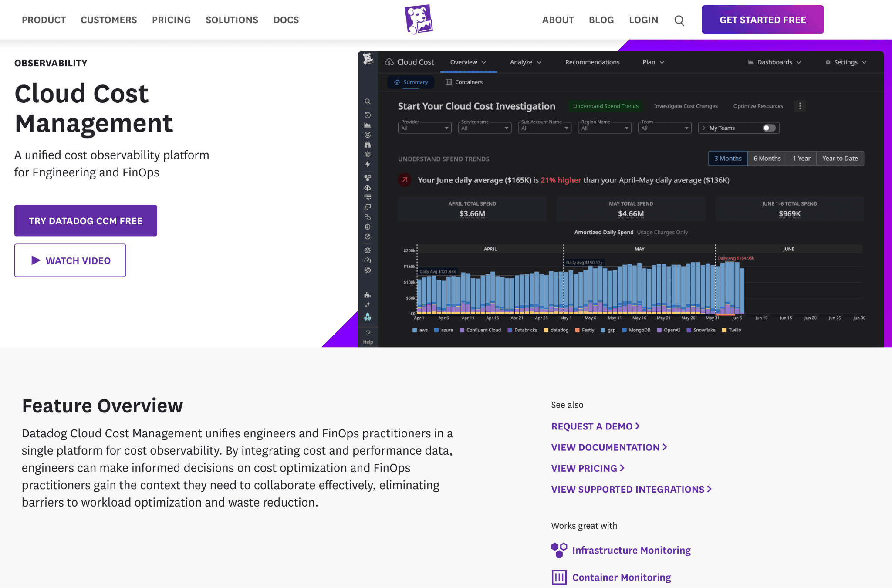Click the WATCH VIDEO button
892x588 pixels.
[70, 260]
